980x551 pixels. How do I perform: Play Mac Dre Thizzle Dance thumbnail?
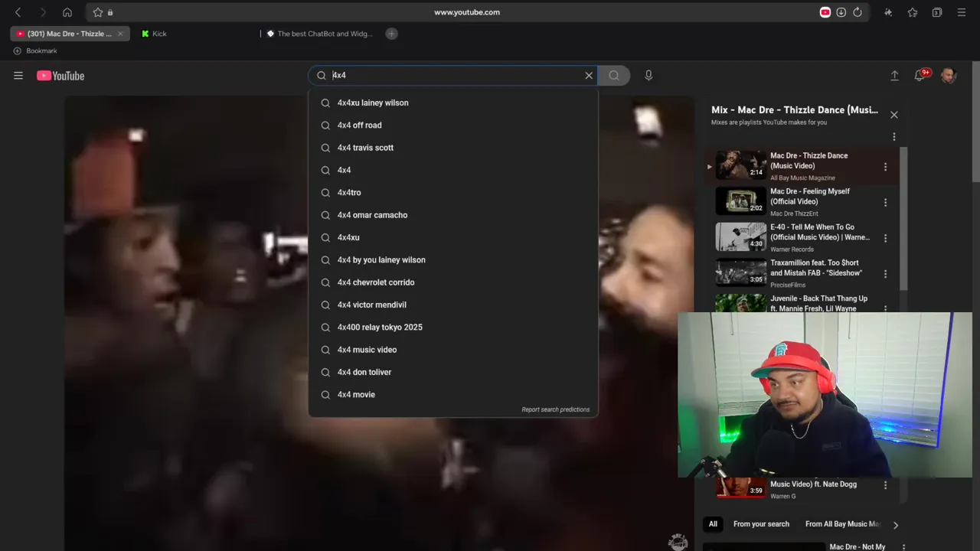[x=740, y=165]
